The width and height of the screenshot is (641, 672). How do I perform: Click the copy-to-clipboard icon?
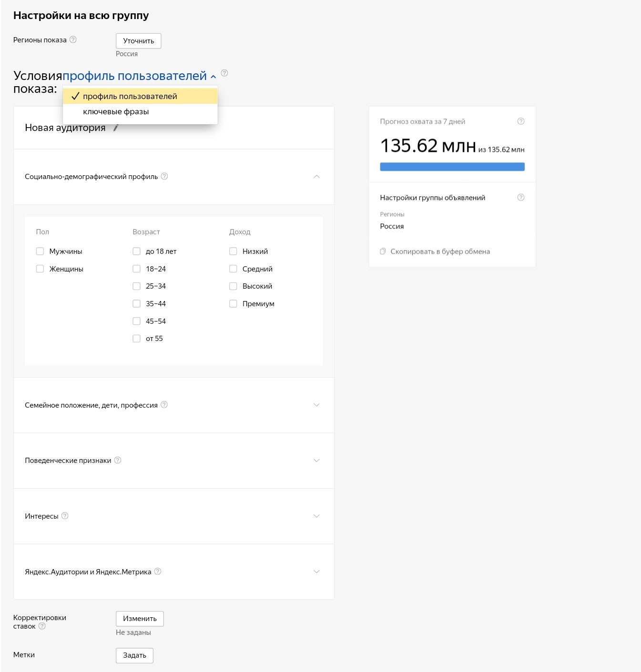[383, 251]
